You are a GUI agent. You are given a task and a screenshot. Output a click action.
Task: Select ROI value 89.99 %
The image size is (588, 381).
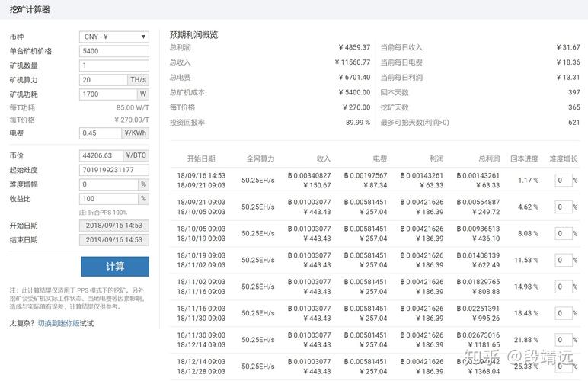tap(358, 122)
